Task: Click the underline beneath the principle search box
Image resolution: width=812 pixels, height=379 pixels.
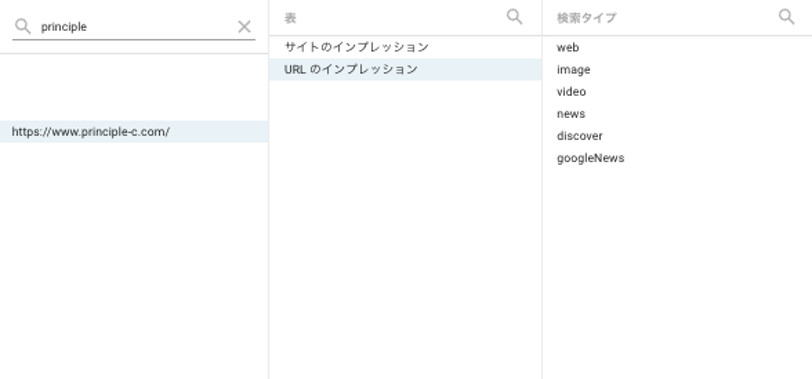Action: (134, 39)
